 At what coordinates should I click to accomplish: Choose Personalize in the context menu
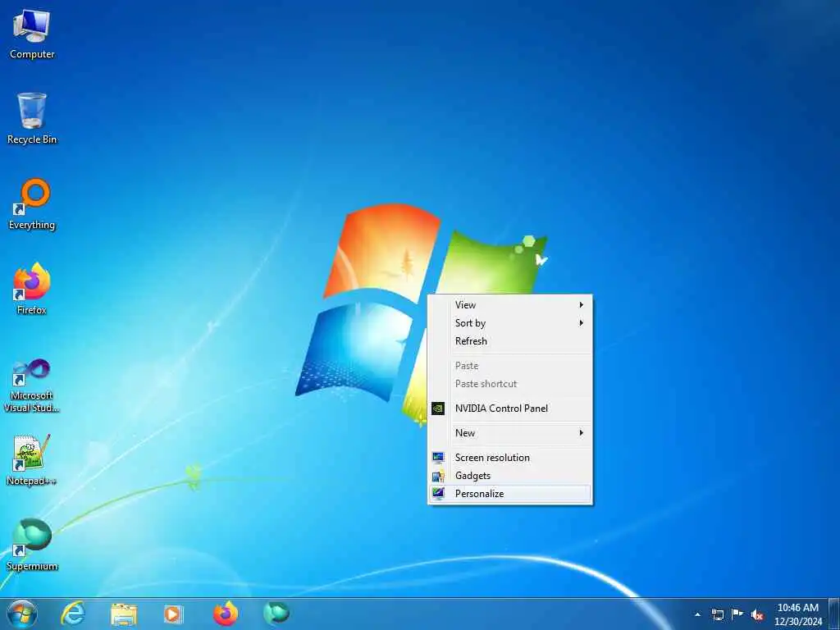[x=510, y=494]
